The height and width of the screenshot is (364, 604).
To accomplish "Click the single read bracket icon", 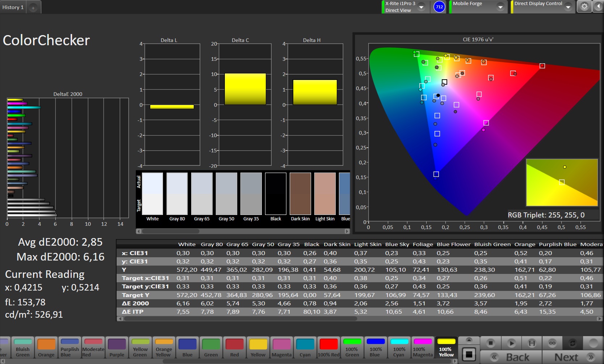I will pyautogui.click(x=532, y=343).
